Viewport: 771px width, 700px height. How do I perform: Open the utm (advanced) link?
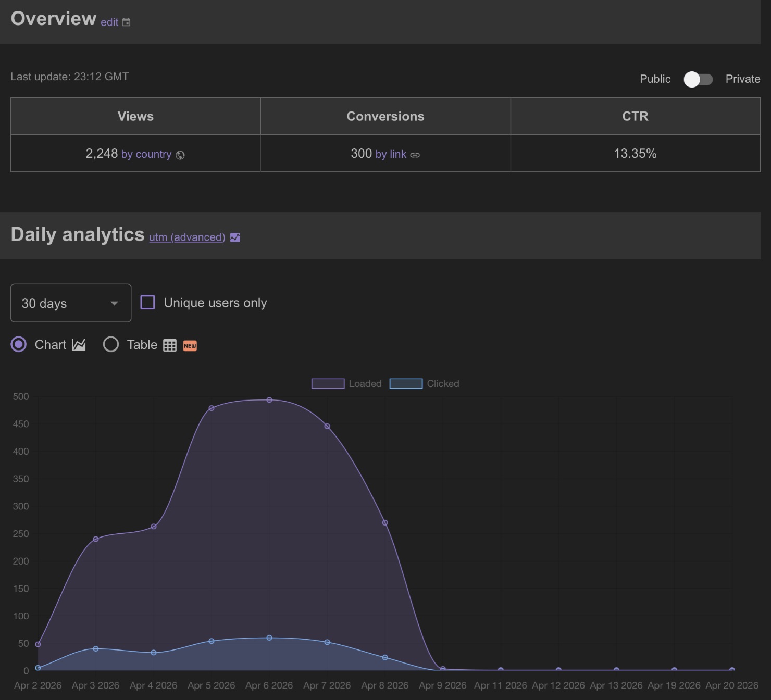[187, 237]
